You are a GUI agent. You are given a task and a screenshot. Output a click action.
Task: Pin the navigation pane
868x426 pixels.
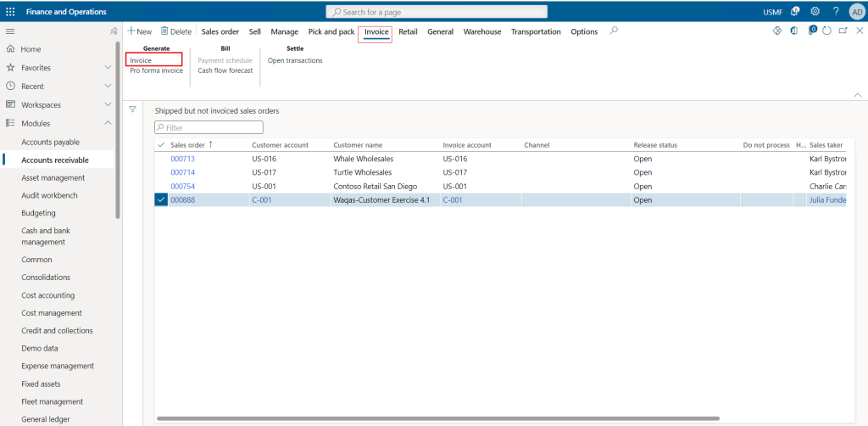point(114,31)
